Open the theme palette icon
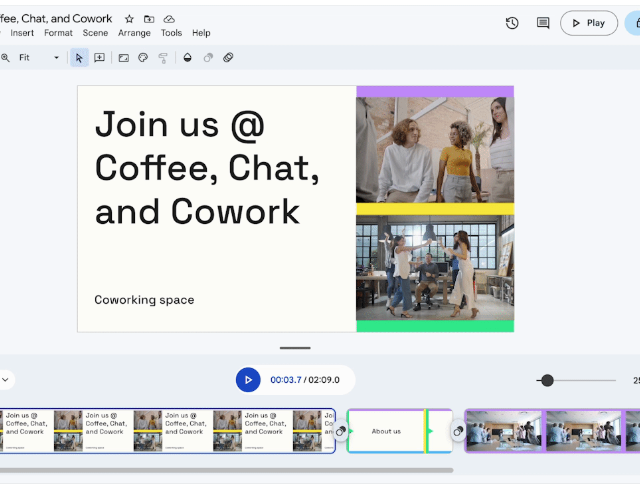Image resolution: width=640 pixels, height=489 pixels. coord(143,58)
